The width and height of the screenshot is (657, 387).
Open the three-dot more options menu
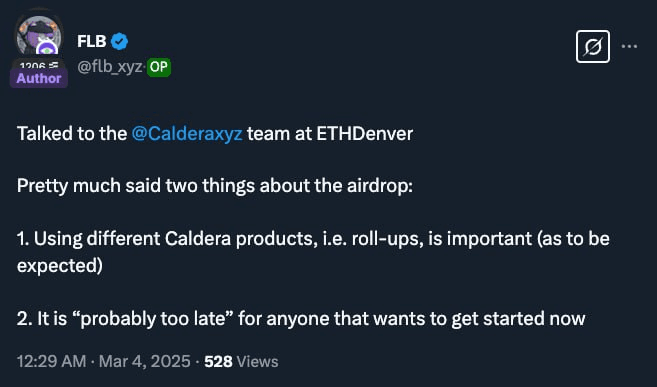point(629,46)
